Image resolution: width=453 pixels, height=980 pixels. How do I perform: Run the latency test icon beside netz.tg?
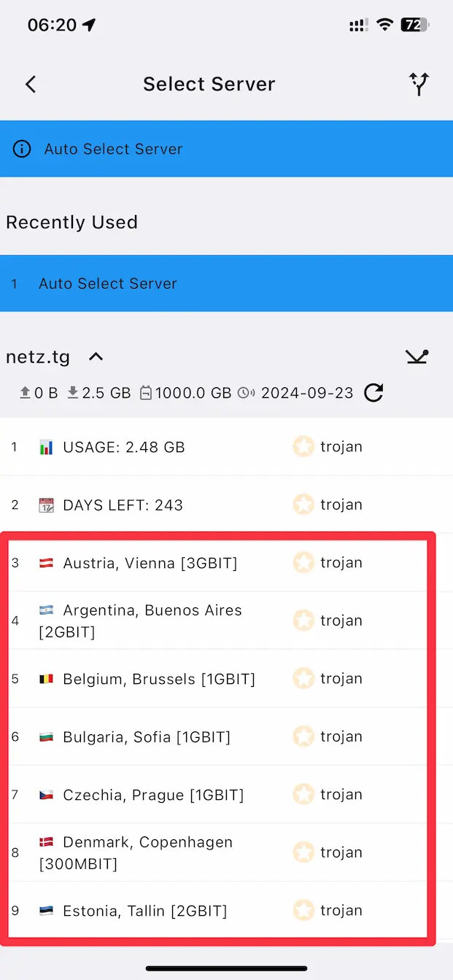pyautogui.click(x=417, y=357)
